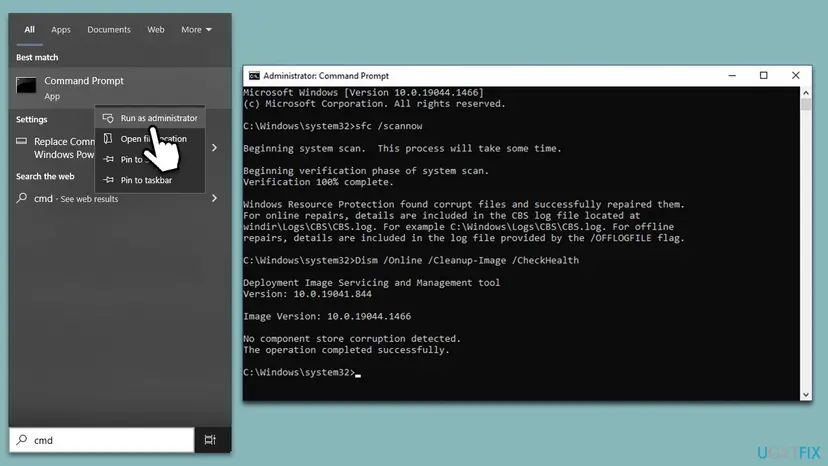
Task: Click the Open file location document icon
Action: 108,138
